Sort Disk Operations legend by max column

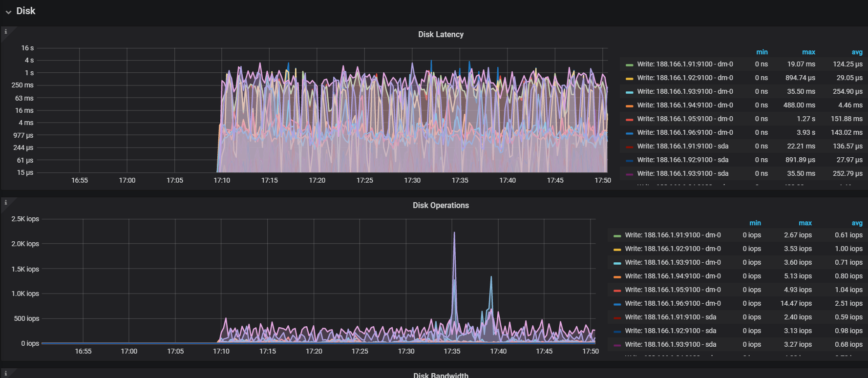(805, 223)
